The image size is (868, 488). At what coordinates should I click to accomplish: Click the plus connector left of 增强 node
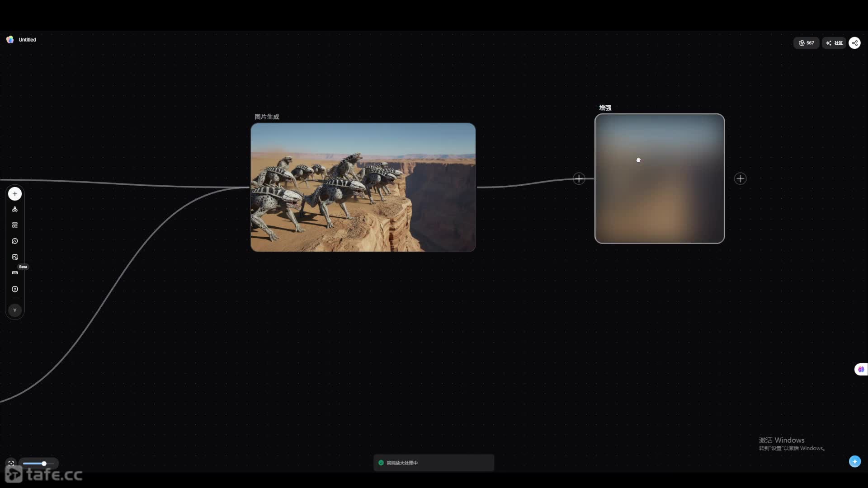point(579,178)
